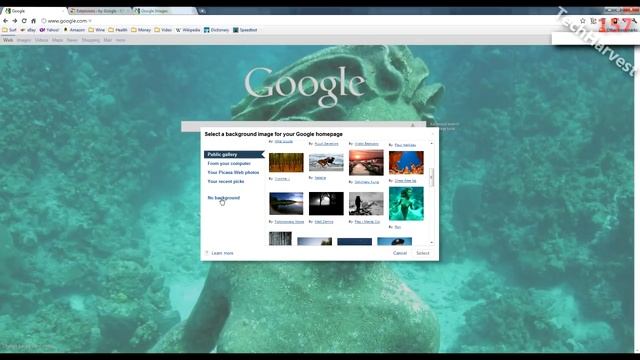Select Videos in Google navigation bar
The height and width of the screenshot is (360, 640).
pos(41,40)
